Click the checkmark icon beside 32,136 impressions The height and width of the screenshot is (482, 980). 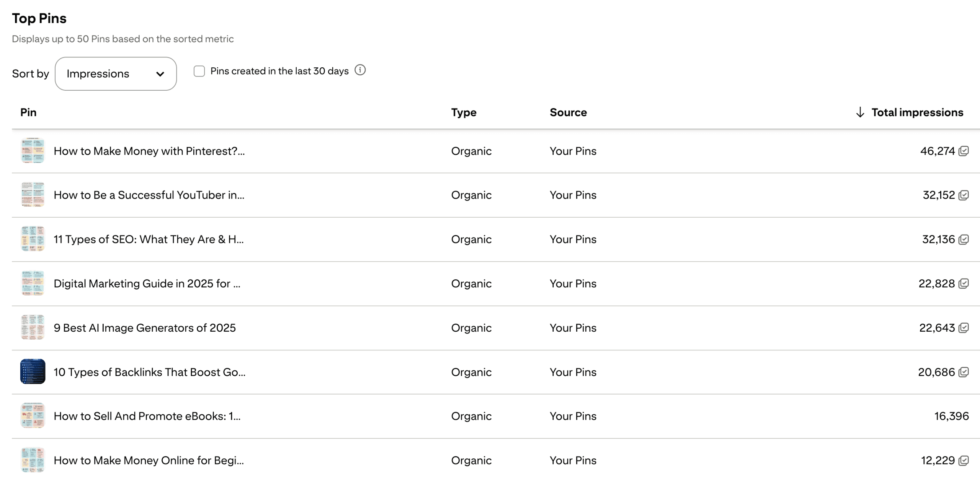coord(964,239)
